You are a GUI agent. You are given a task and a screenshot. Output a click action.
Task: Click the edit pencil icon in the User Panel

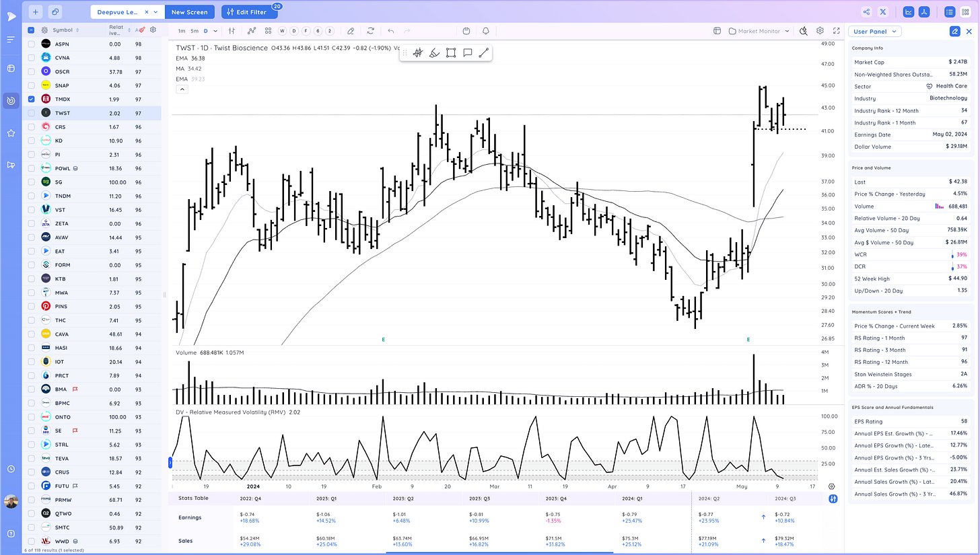pos(954,31)
